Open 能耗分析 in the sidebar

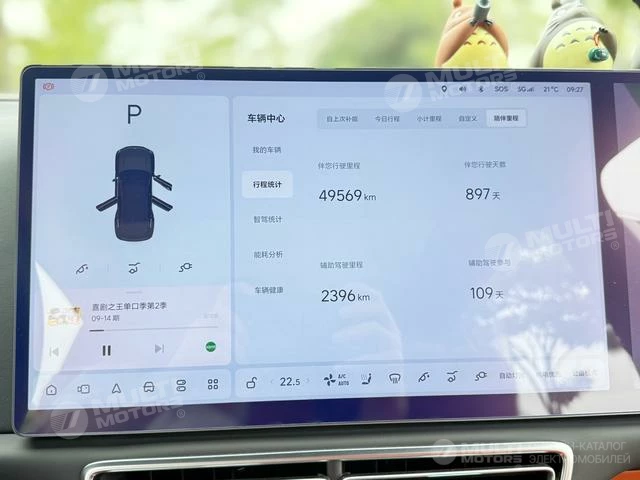(x=268, y=254)
